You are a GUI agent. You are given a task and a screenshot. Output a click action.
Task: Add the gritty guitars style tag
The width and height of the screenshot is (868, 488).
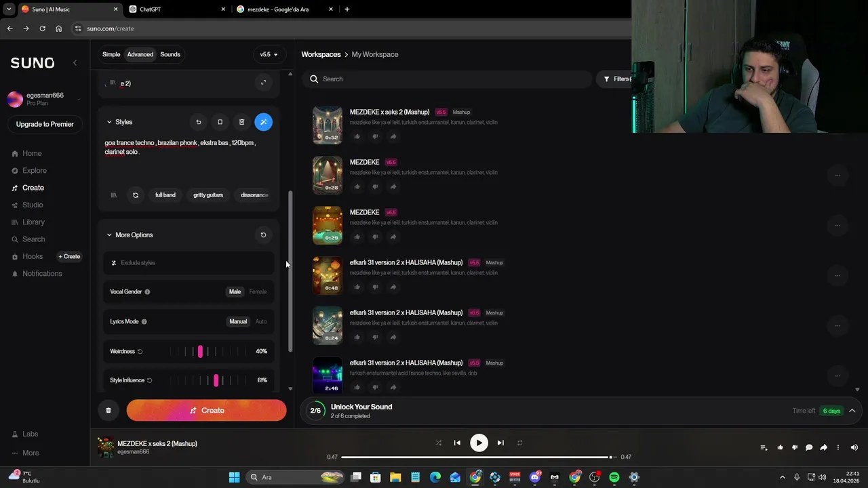click(x=208, y=195)
